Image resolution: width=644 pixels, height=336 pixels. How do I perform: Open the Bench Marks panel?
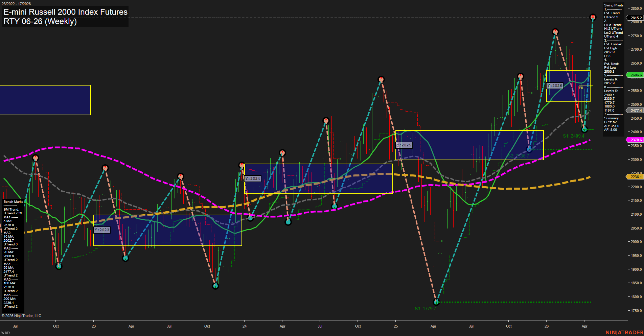(13, 201)
